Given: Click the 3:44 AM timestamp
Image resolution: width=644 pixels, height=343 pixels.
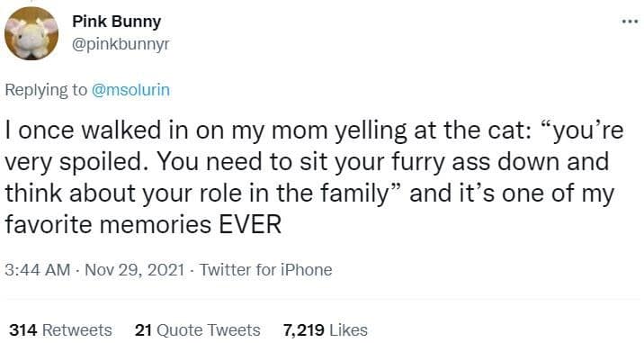Looking at the screenshot, I should [38, 270].
